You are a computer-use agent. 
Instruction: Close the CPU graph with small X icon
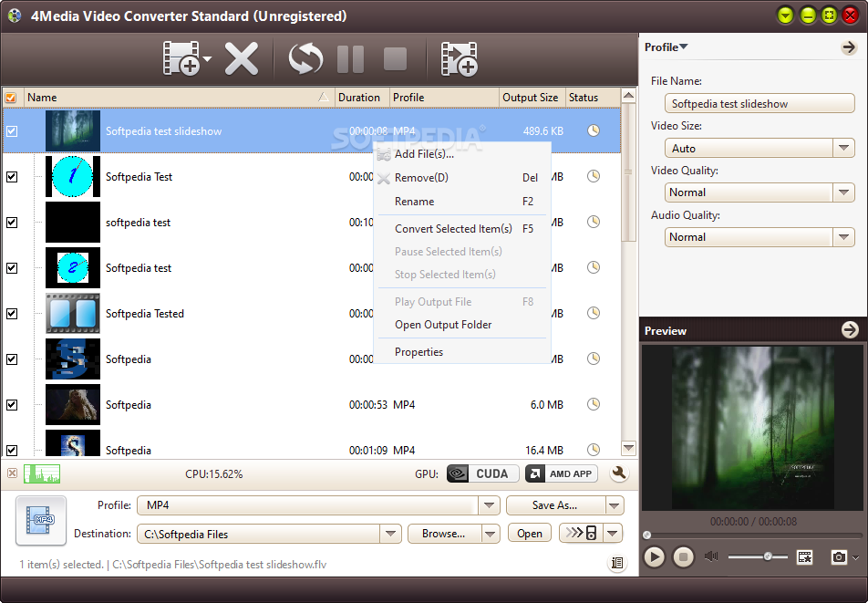tap(12, 473)
